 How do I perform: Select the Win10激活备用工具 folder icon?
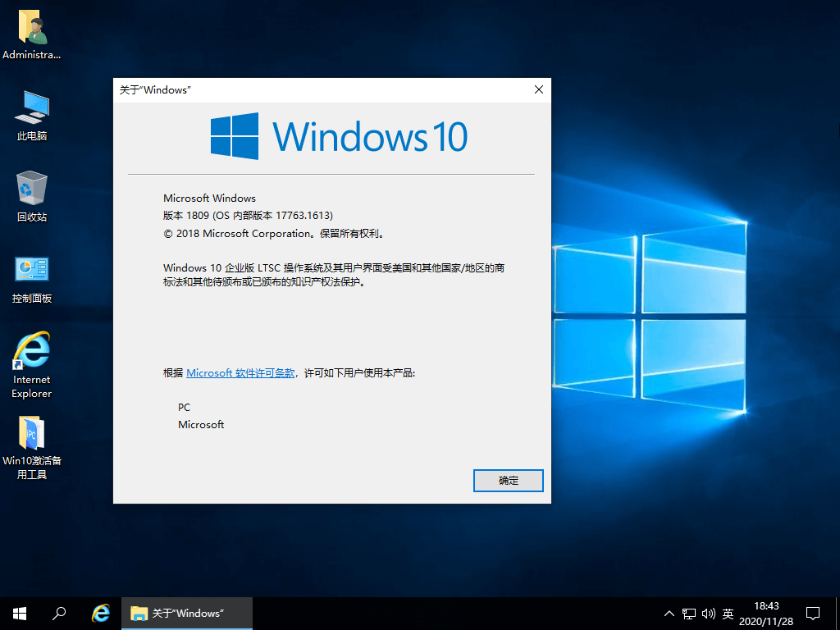[32, 448]
